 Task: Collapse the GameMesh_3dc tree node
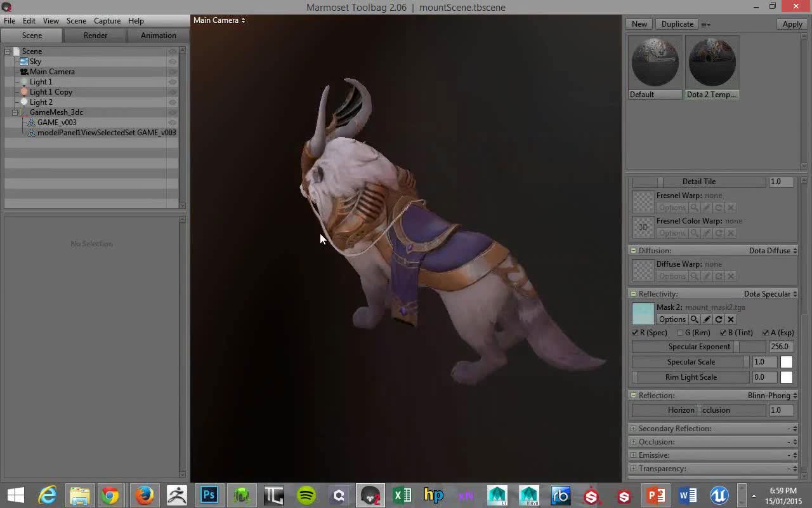15,112
